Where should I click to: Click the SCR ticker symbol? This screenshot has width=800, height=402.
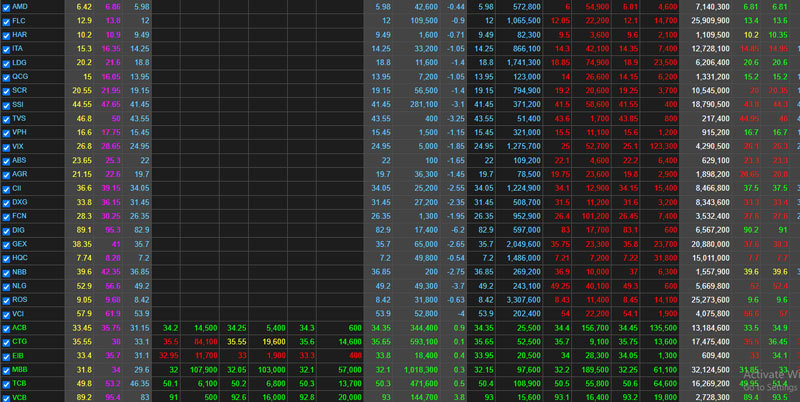(x=20, y=90)
